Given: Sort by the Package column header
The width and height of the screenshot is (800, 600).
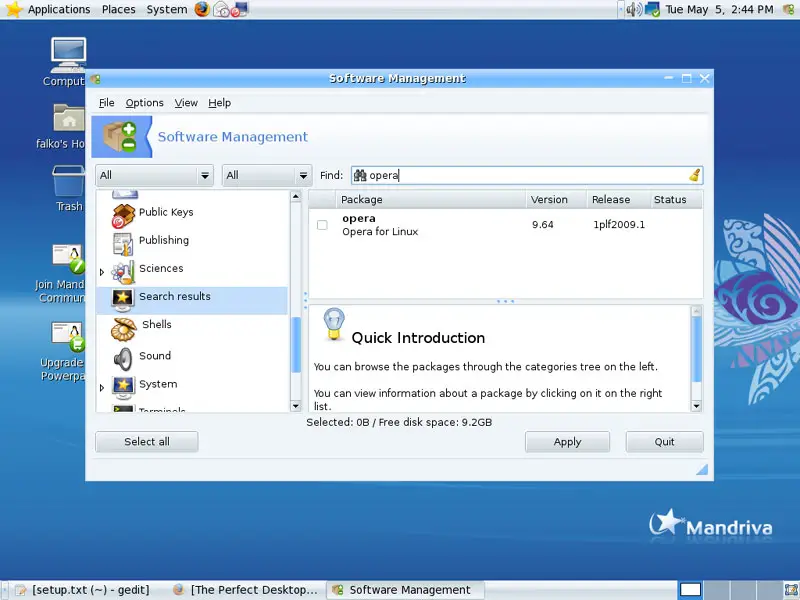Looking at the screenshot, I should 431,199.
